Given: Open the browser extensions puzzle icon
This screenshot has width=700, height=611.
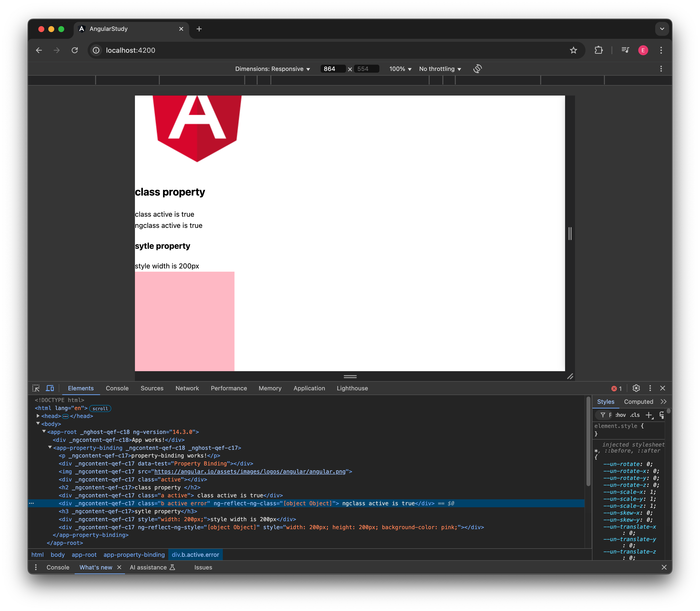Looking at the screenshot, I should [x=598, y=51].
